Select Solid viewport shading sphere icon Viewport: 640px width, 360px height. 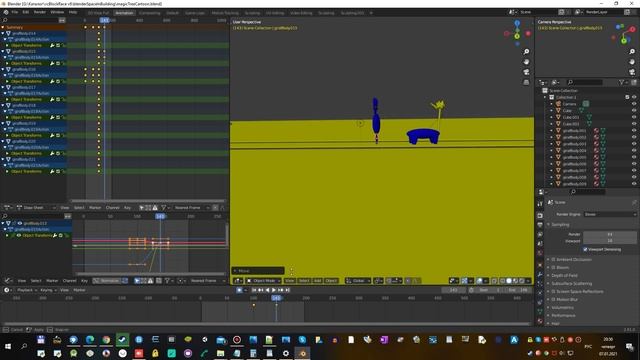coord(509,281)
